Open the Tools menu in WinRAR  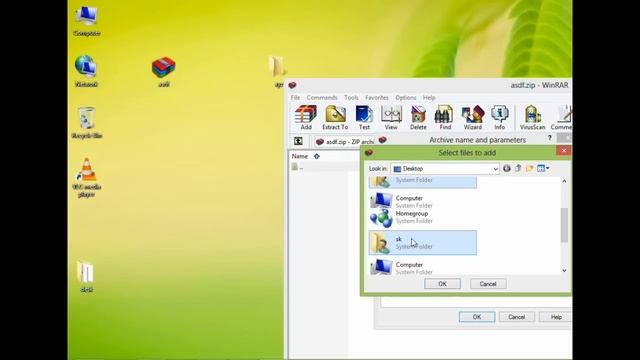pos(351,98)
